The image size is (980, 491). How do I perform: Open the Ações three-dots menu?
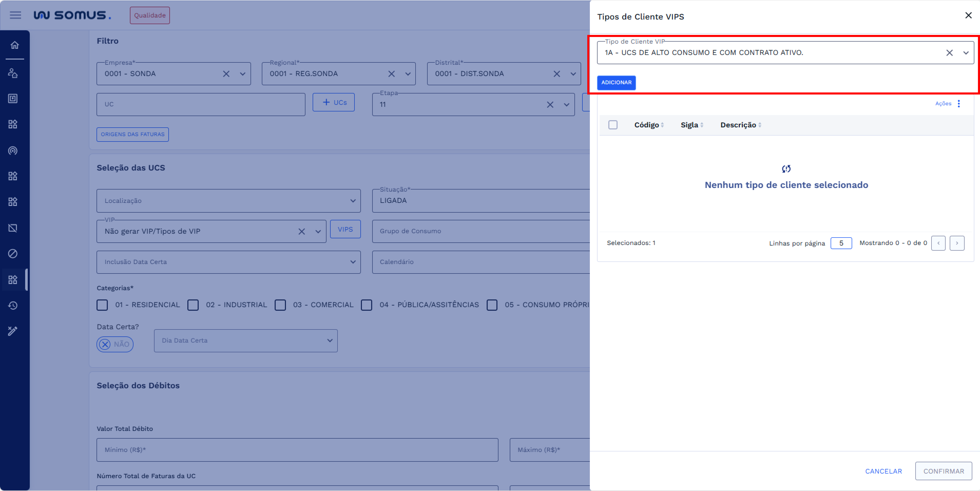(958, 103)
